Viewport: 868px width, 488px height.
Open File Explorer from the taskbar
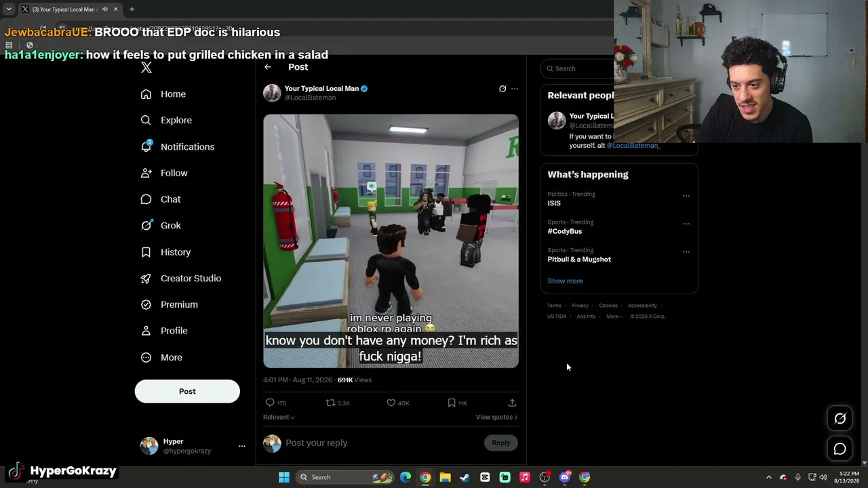click(445, 477)
